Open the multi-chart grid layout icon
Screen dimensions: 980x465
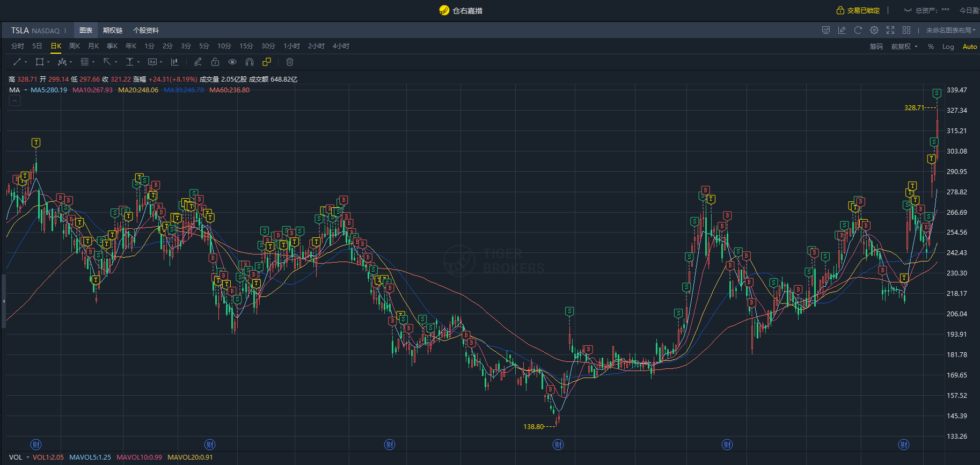click(906, 30)
